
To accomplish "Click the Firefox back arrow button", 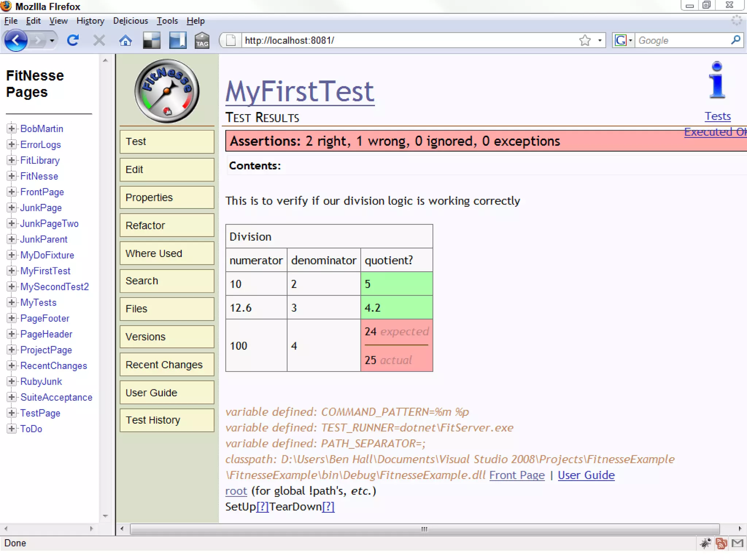I will [15, 40].
